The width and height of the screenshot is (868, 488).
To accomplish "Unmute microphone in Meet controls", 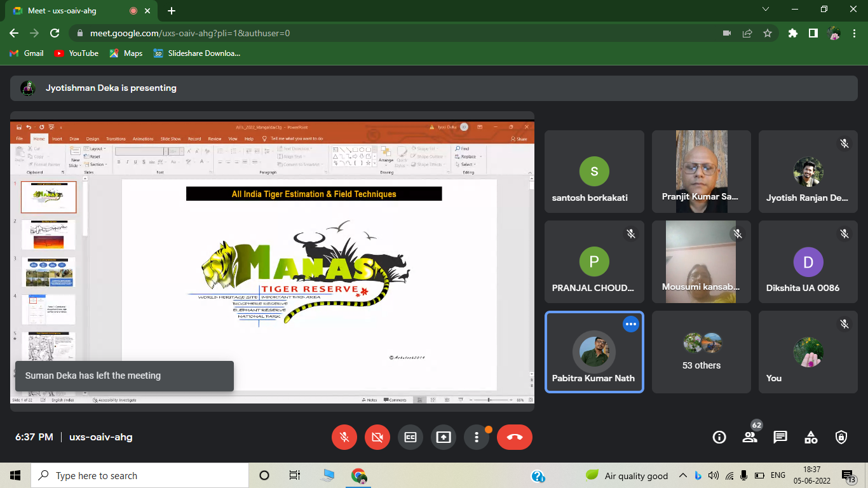I will [x=344, y=437].
